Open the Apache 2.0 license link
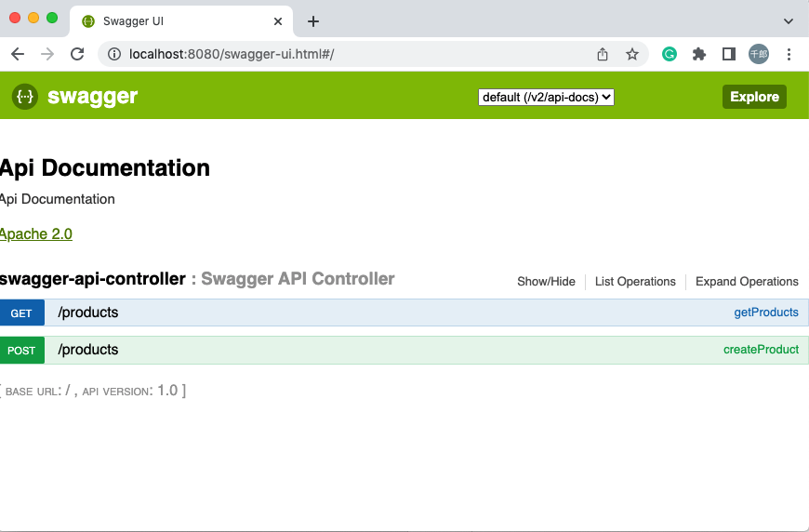809x532 pixels. point(35,234)
